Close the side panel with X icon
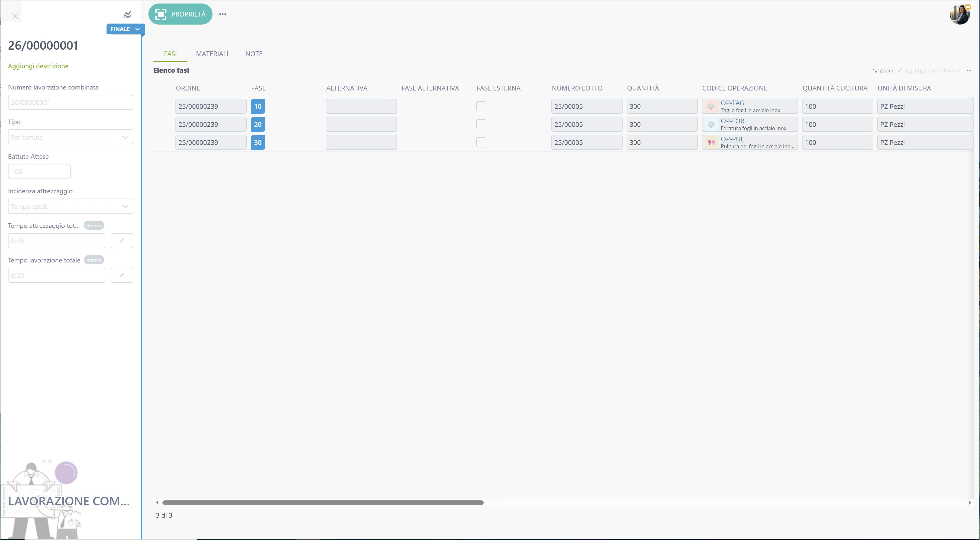Viewport: 980px width, 540px height. (x=15, y=16)
